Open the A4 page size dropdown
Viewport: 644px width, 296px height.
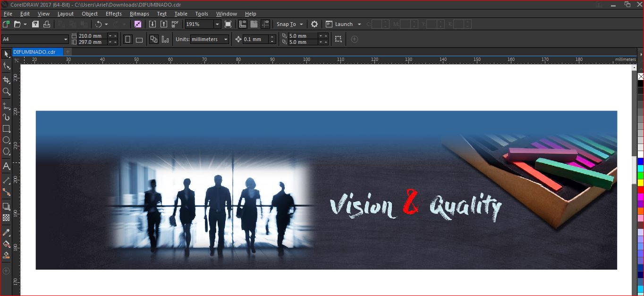pyautogui.click(x=66, y=39)
